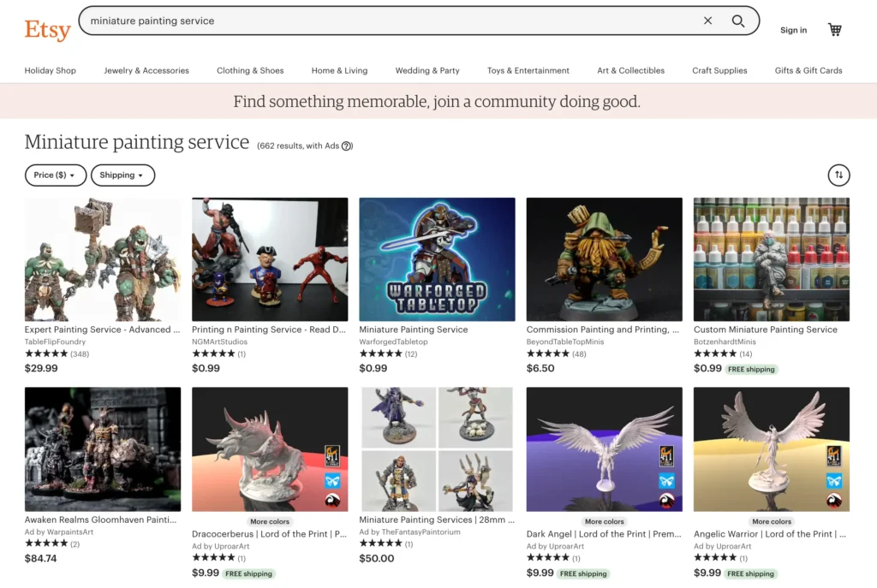This screenshot has width=877, height=588.
Task: Open the Jewelry & Accessories category
Action: coord(146,70)
